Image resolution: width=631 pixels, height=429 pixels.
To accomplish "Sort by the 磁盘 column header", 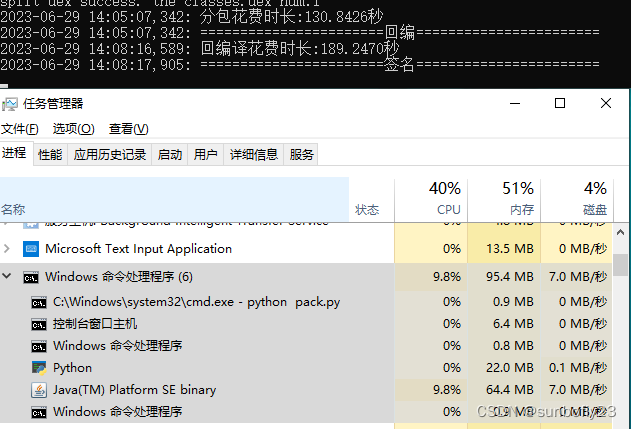I will 577,200.
